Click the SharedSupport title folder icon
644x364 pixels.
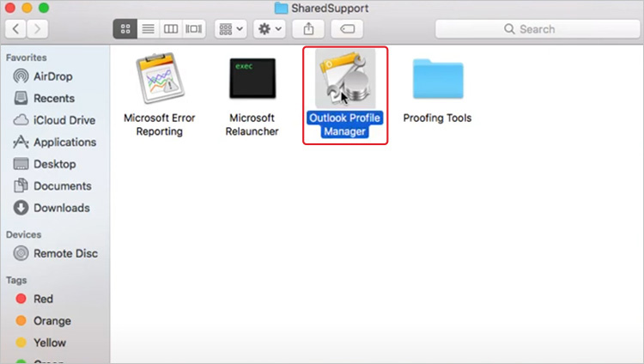(x=281, y=8)
